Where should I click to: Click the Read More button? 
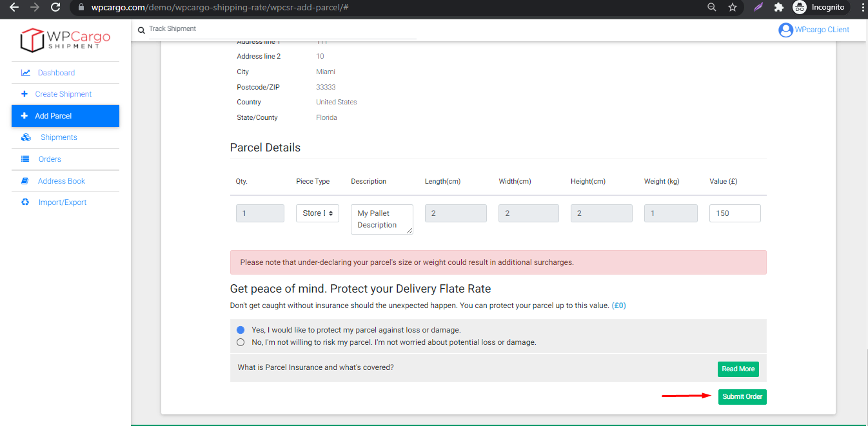point(738,369)
